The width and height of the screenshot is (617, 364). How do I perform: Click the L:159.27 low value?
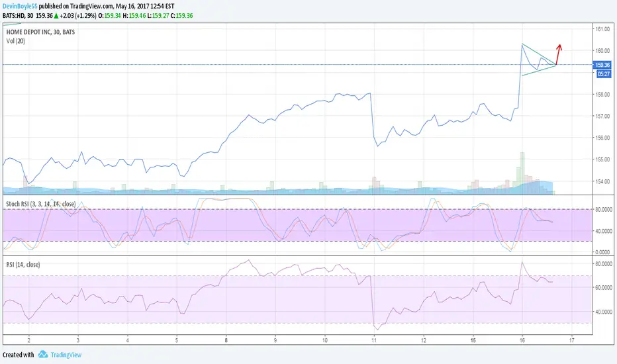[158, 16]
